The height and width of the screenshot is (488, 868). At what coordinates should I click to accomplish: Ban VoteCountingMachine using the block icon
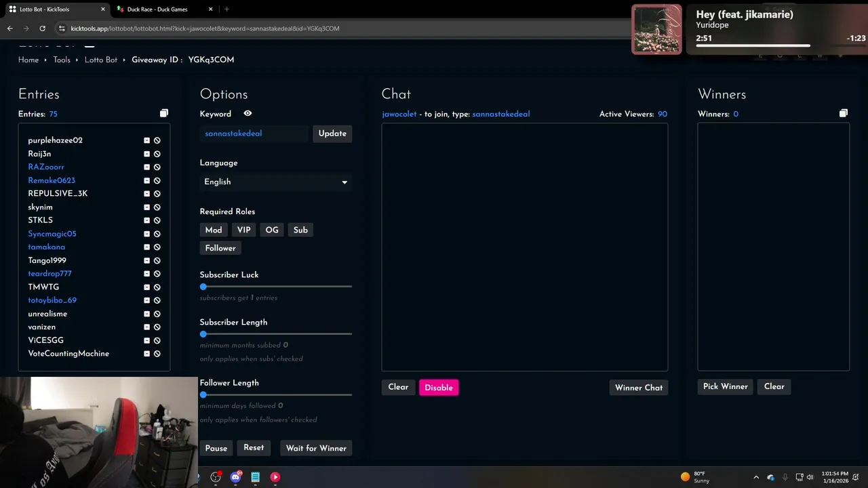(157, 354)
